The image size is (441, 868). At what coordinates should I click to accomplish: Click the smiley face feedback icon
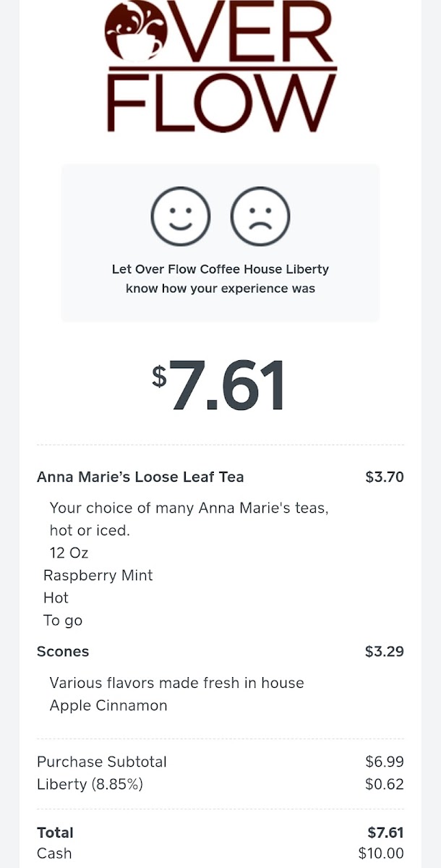pos(181,216)
